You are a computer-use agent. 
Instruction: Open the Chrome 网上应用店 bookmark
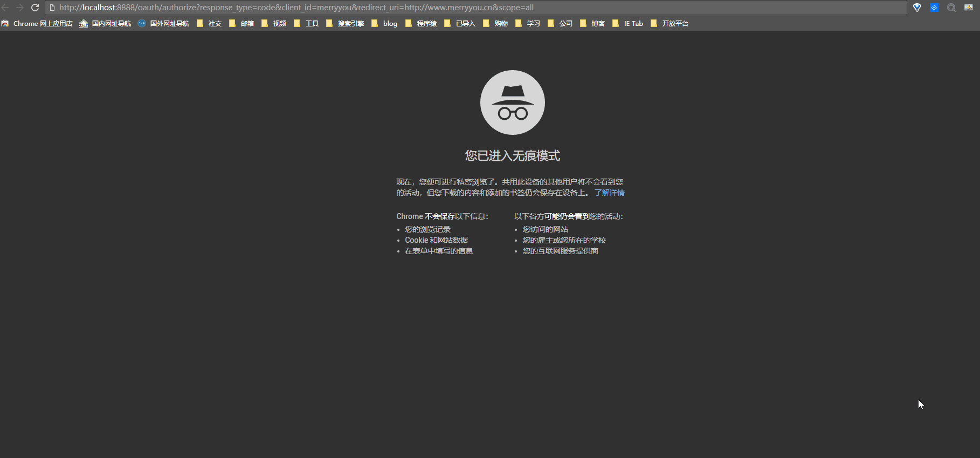tap(37, 23)
